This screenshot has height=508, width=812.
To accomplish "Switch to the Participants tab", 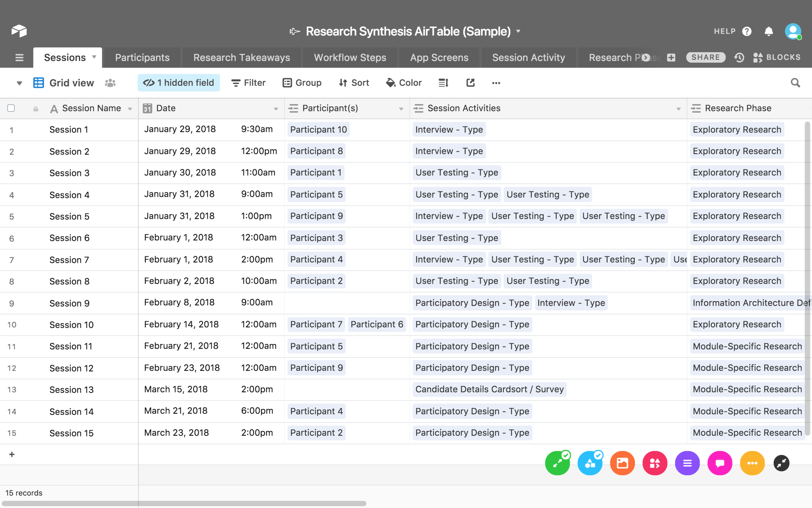I will (x=142, y=58).
